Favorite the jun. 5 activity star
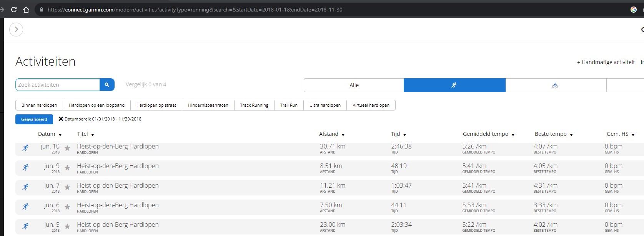 click(x=67, y=226)
